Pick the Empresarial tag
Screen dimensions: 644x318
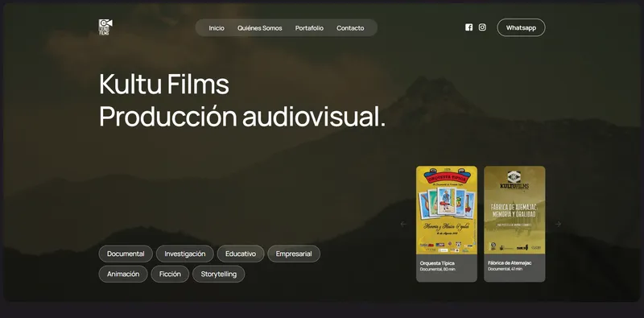point(294,254)
